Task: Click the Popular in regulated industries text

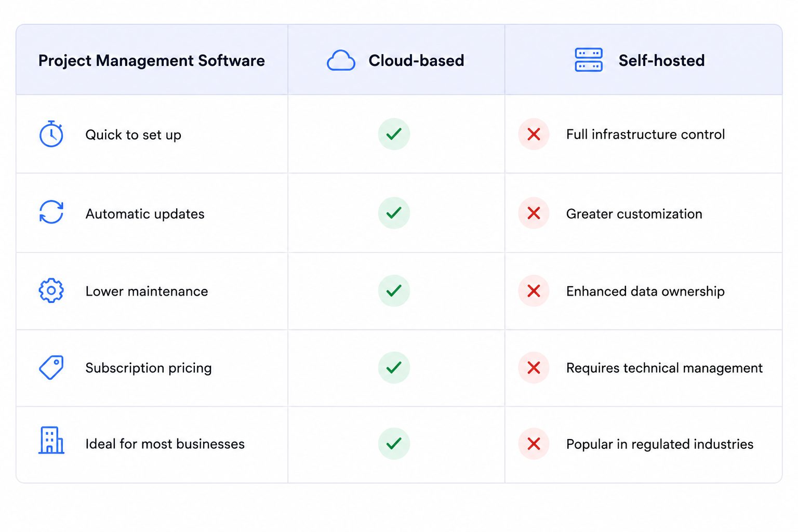Action: pyautogui.click(x=659, y=445)
